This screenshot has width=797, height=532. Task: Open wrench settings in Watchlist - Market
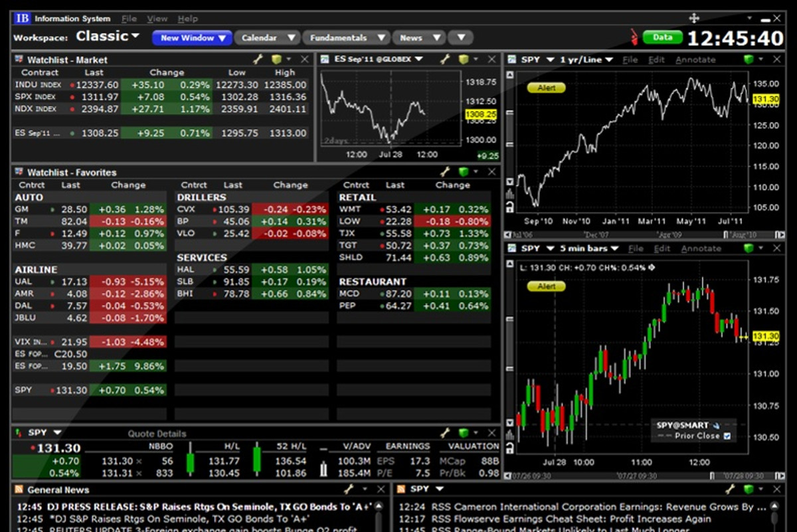pos(259,60)
